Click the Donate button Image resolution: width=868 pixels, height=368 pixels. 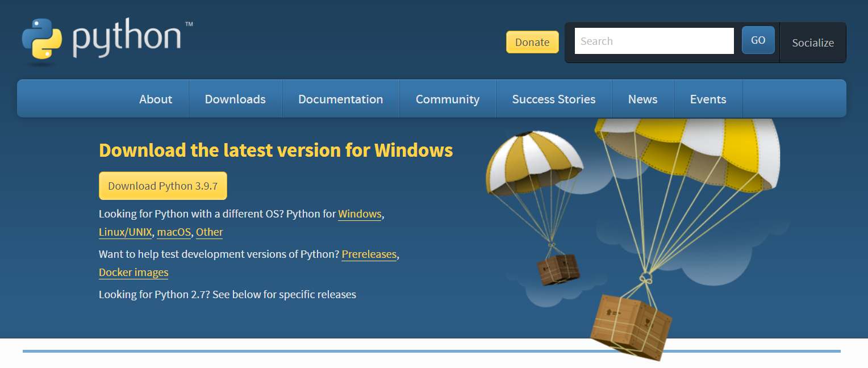point(532,42)
